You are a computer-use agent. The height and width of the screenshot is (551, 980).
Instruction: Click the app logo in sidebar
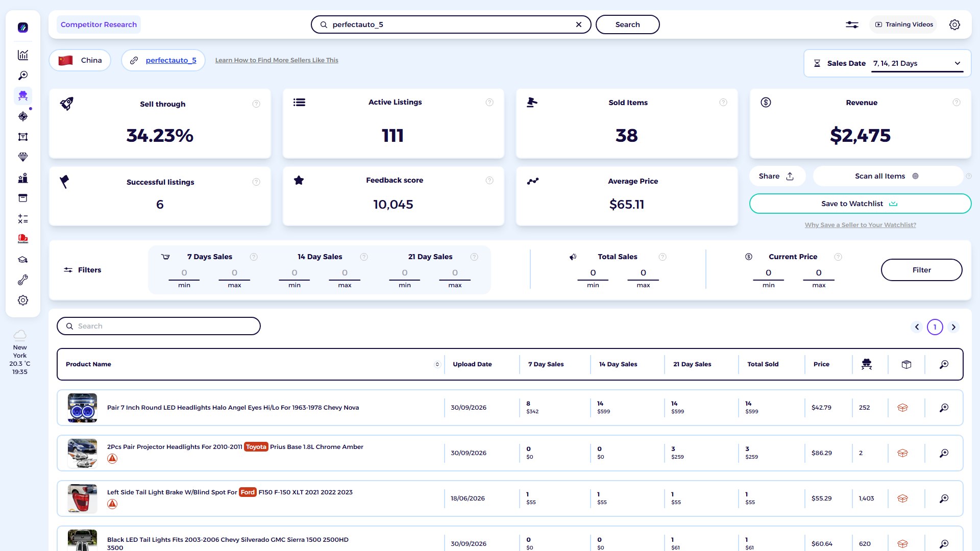pos(23,28)
